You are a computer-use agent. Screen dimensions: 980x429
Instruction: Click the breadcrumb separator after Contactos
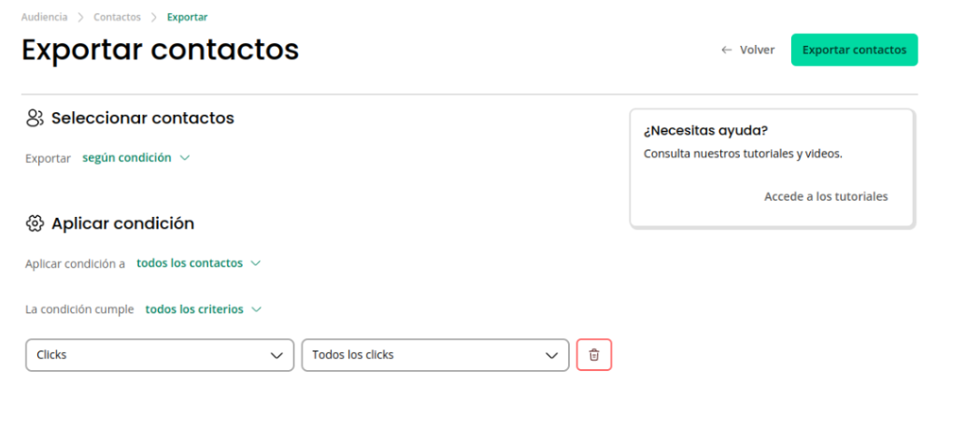[x=154, y=18]
